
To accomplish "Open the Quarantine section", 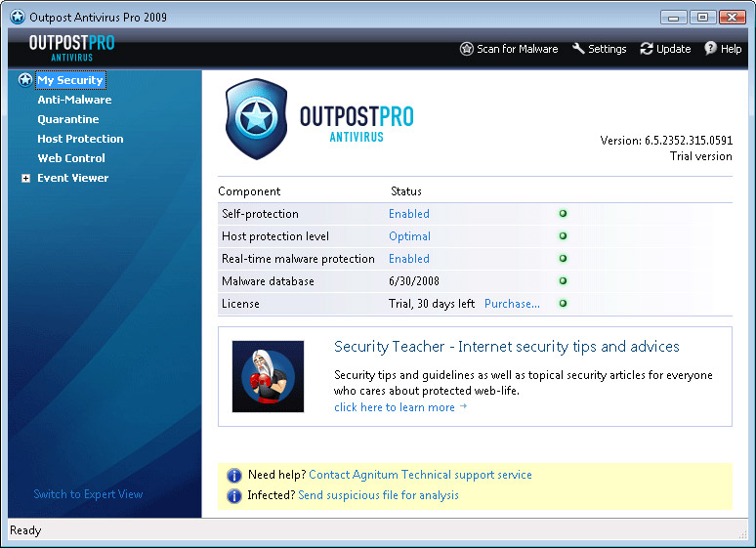I will tap(68, 119).
